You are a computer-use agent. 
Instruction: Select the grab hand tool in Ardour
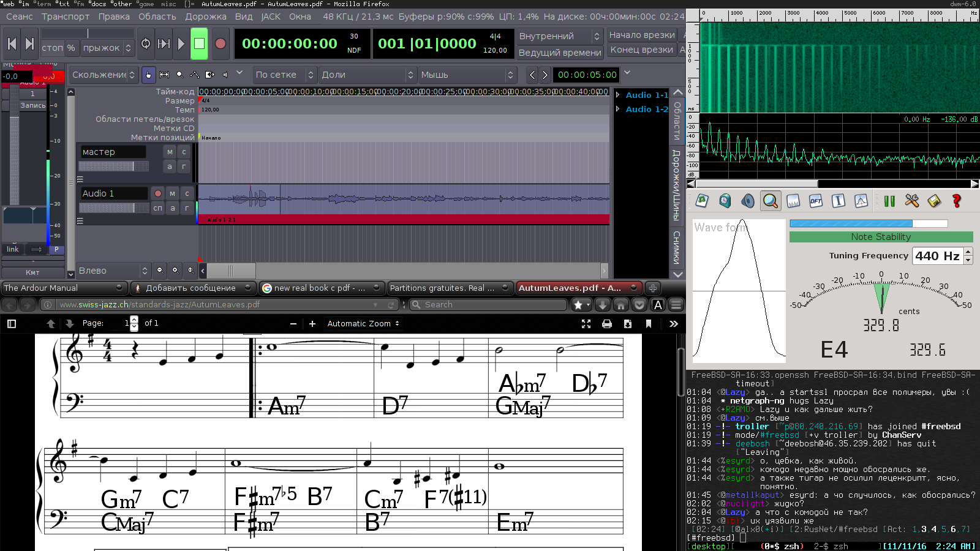point(148,75)
